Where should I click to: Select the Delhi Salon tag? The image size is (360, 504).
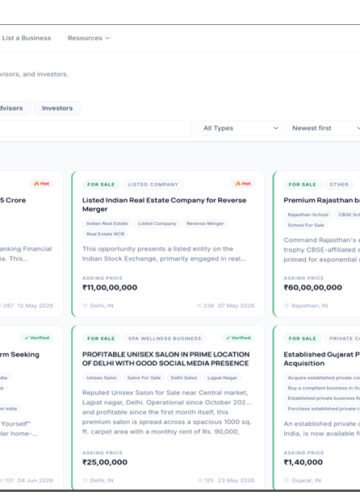point(184,378)
